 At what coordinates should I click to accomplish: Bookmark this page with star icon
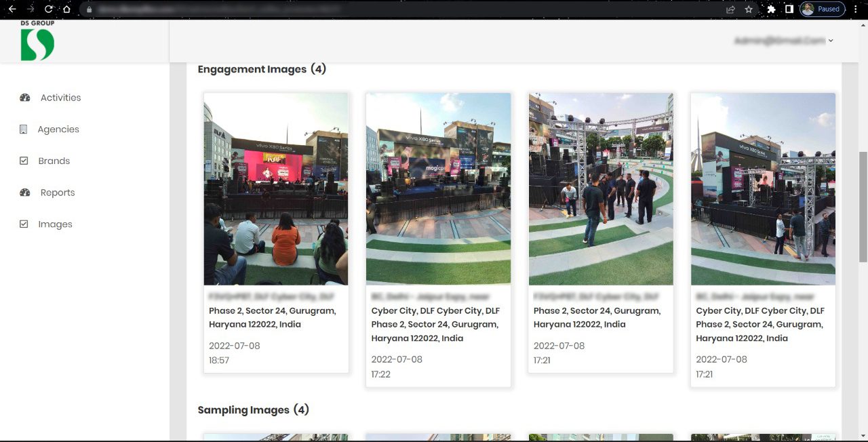[749, 9]
